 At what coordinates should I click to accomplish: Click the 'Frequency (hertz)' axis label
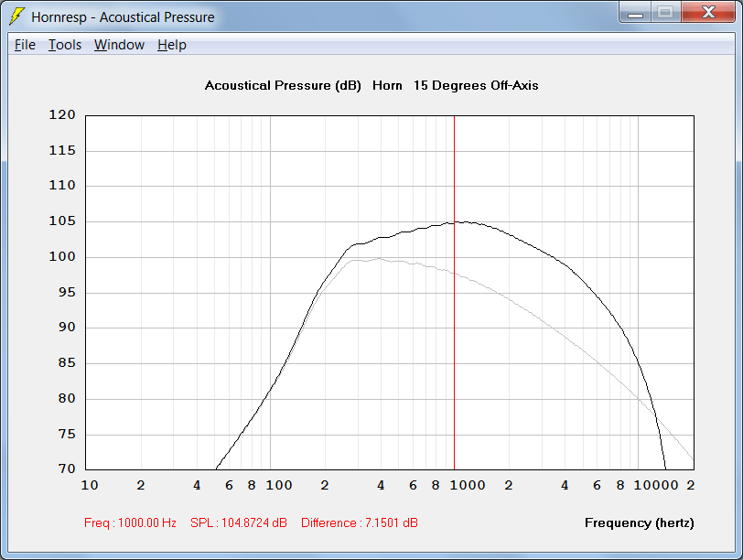(x=640, y=522)
